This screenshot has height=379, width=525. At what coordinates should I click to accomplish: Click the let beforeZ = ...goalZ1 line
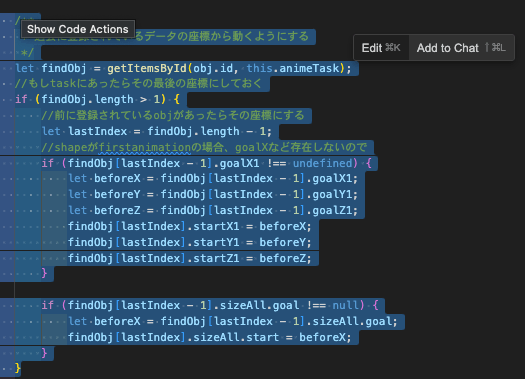tap(213, 210)
